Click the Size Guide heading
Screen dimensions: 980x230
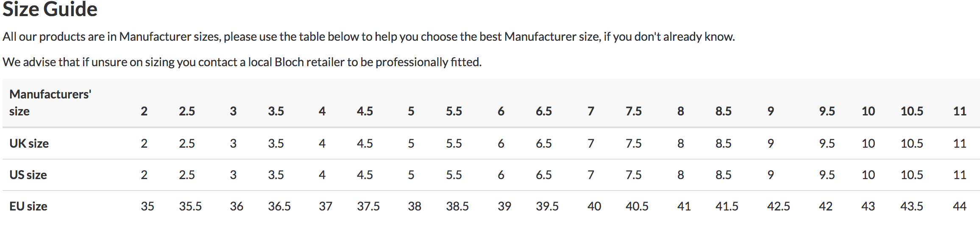pos(50,9)
